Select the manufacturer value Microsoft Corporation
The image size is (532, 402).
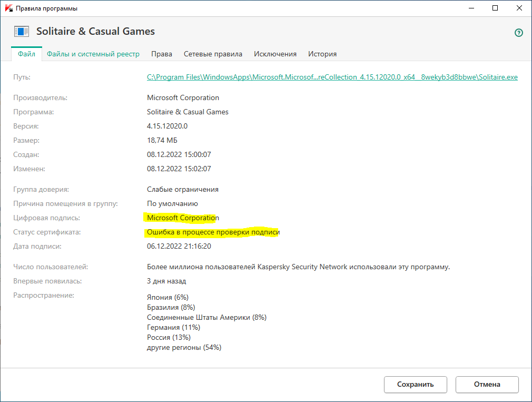click(x=183, y=97)
